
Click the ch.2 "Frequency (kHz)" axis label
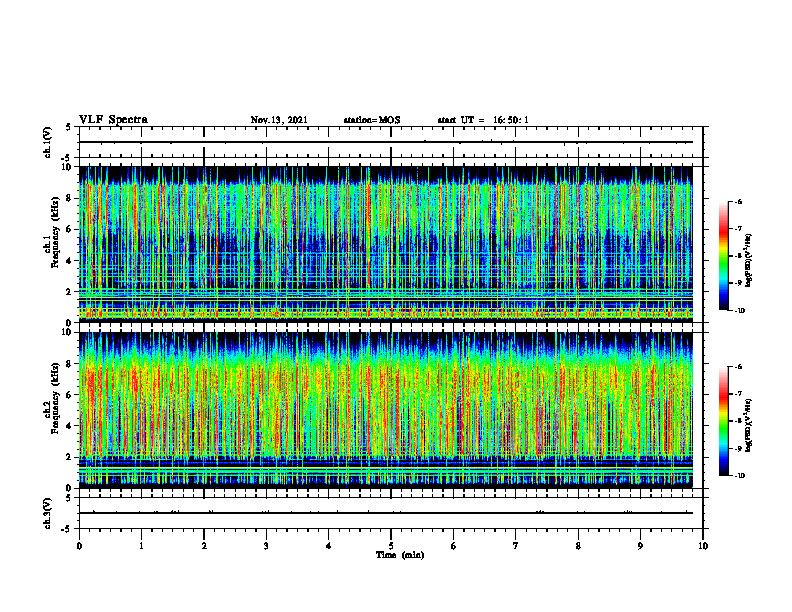click(56, 398)
